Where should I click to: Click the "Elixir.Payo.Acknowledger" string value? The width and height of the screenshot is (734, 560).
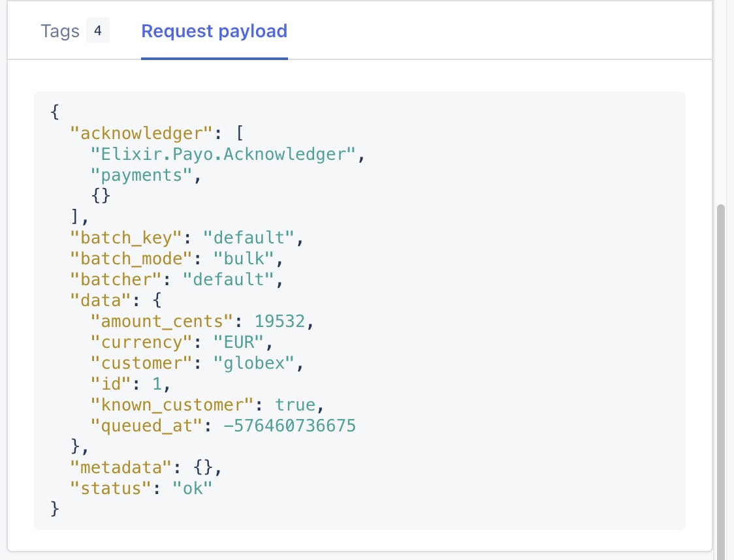pyautogui.click(x=223, y=155)
